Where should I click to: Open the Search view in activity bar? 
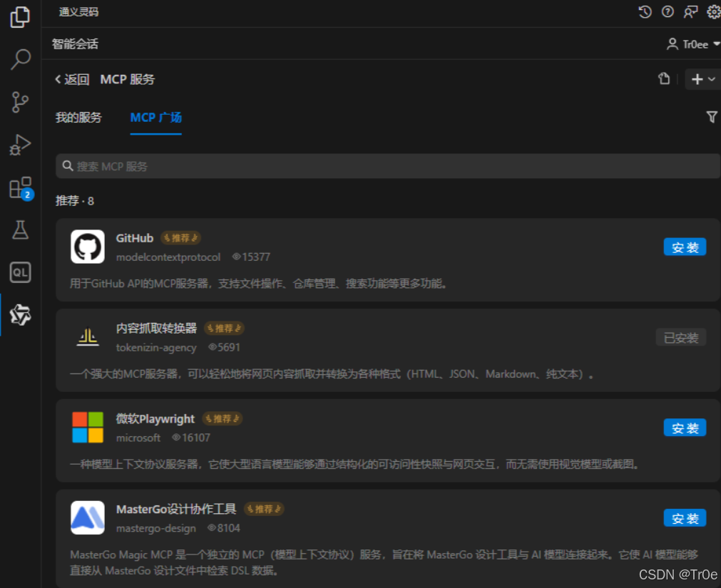[x=20, y=58]
